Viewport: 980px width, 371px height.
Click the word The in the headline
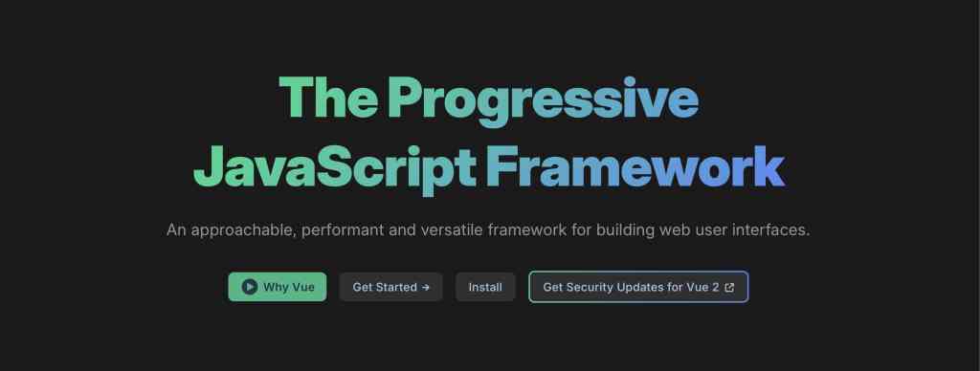coord(328,98)
